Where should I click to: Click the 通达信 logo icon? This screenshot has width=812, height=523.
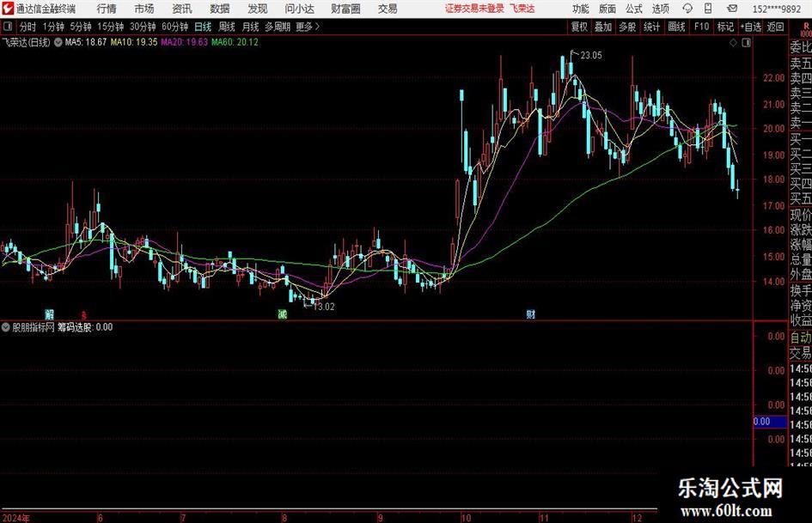(8, 9)
